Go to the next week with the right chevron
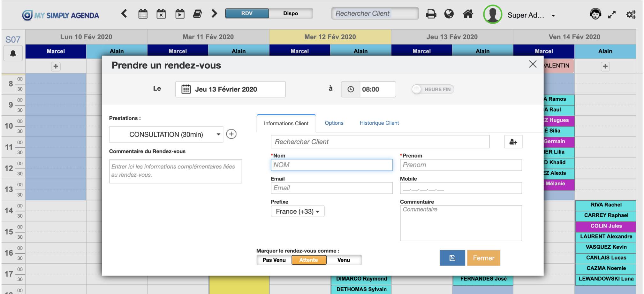The height and width of the screenshot is (294, 644). pos(215,13)
